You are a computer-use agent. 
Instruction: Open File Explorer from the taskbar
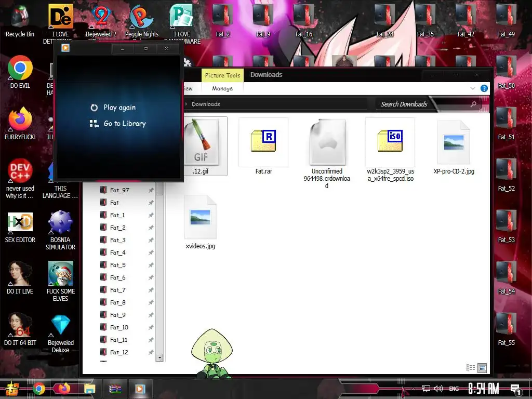pyautogui.click(x=89, y=389)
